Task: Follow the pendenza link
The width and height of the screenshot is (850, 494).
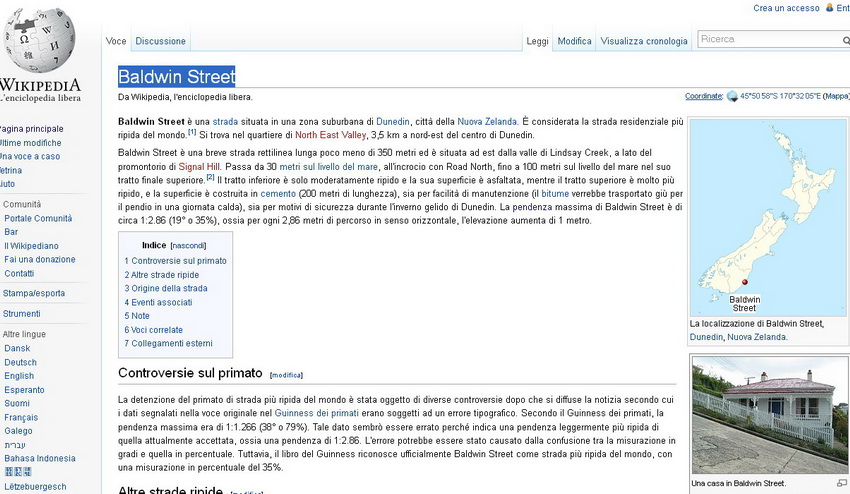Action: click(532, 207)
